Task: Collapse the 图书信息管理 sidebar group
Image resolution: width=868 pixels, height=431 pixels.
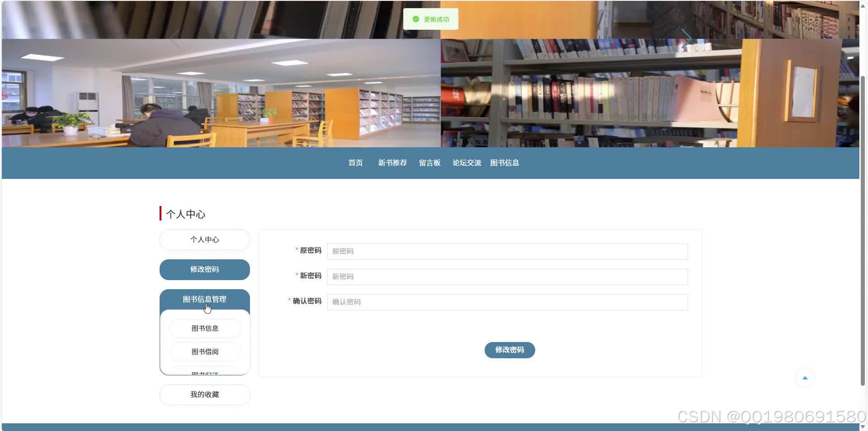Action: pyautogui.click(x=205, y=299)
